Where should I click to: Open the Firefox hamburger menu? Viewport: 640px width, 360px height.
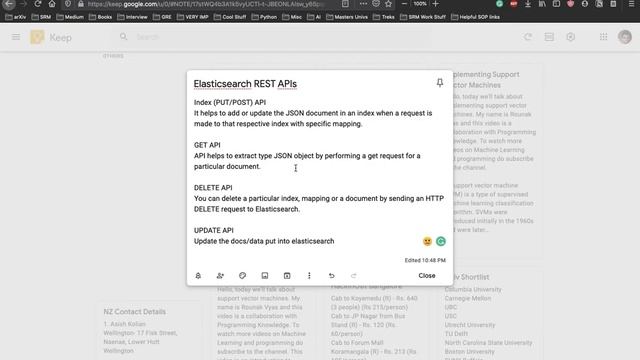(x=631, y=4)
